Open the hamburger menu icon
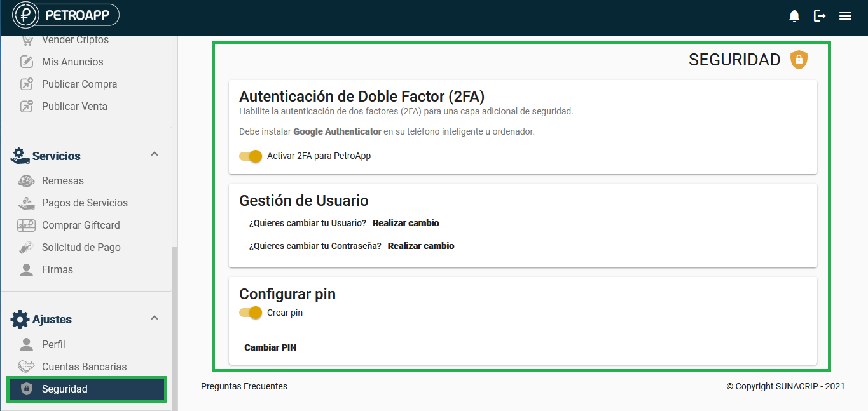The height and width of the screenshot is (411, 868). (x=845, y=16)
